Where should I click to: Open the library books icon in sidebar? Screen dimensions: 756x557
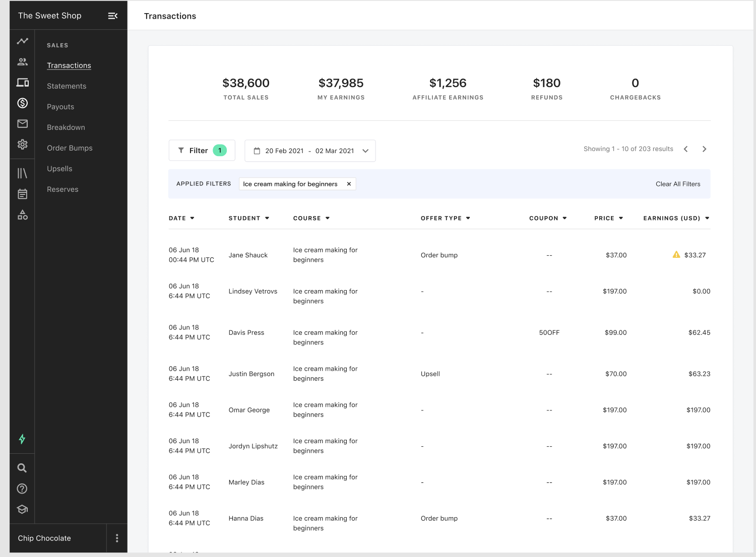22,173
